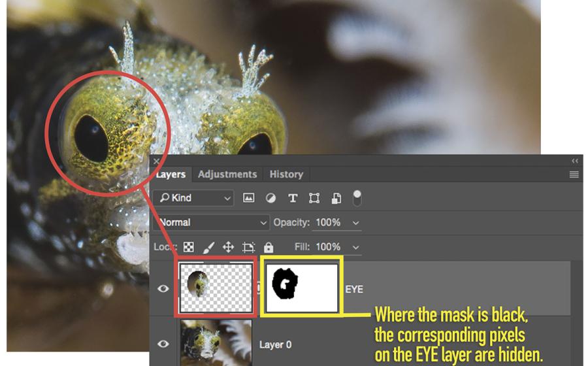Select the EYE layer mask thumbnail
This screenshot has width=588, height=366.
click(x=301, y=288)
